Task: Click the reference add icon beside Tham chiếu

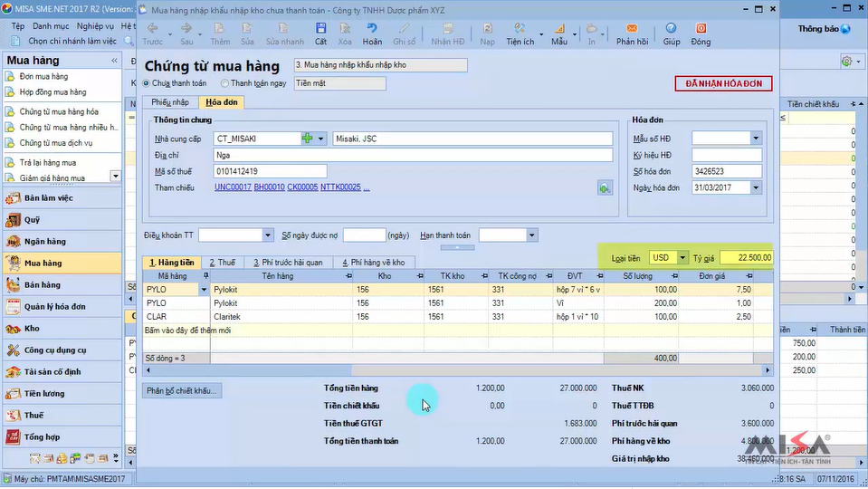Action: click(605, 188)
